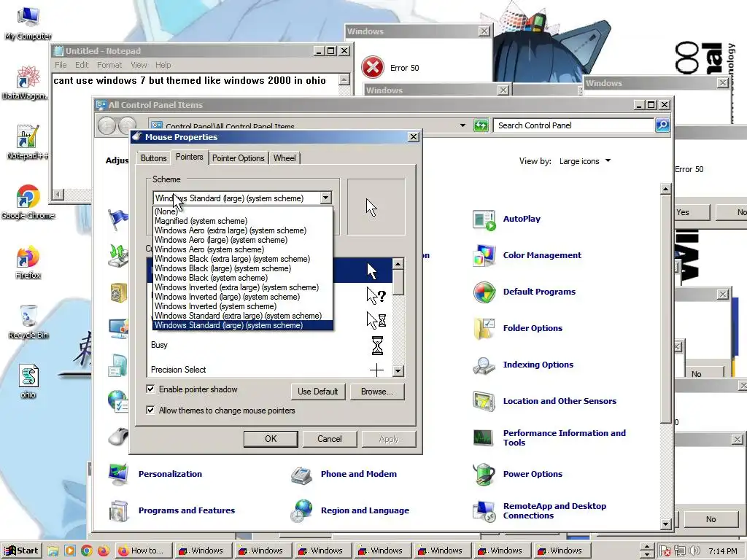Collapse the Scheme dropdown arrow
Screen dimensions: 747x560
(325, 198)
